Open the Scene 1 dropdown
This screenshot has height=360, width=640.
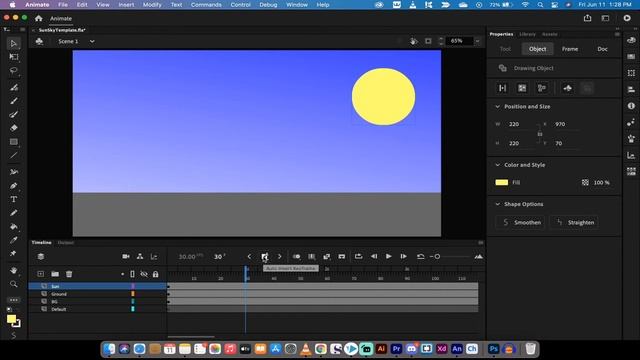92,41
